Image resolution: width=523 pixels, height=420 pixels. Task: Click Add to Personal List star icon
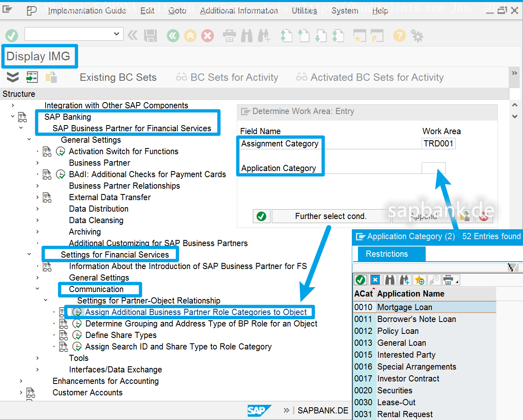point(420,280)
